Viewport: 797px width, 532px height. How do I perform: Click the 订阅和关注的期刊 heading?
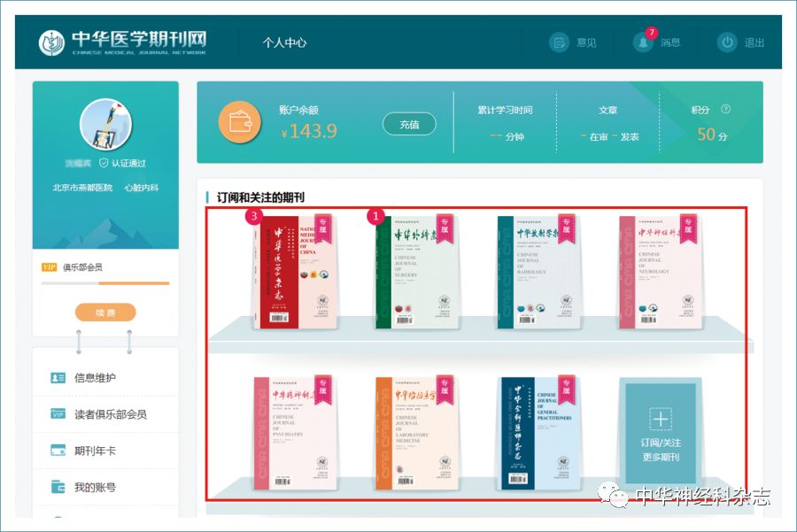[260, 197]
